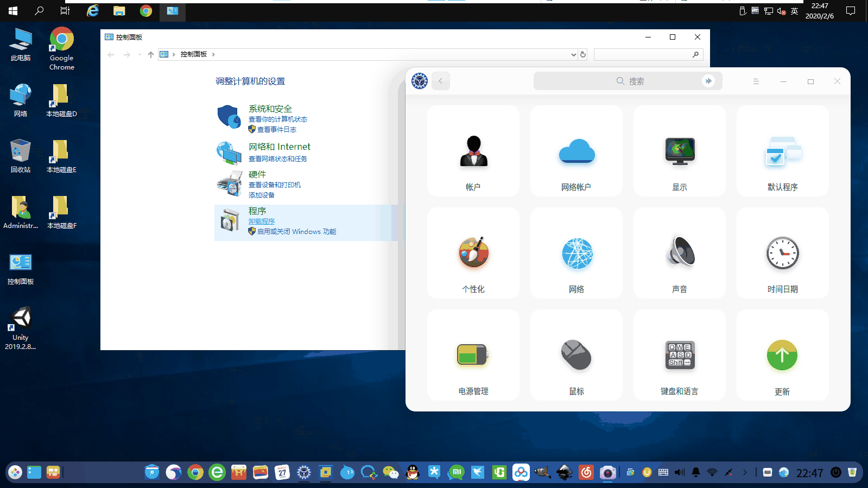Open the 声音 sound settings tile

(x=679, y=253)
